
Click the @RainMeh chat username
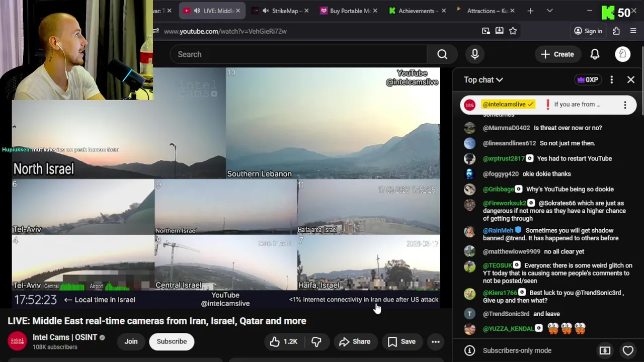tap(498, 230)
